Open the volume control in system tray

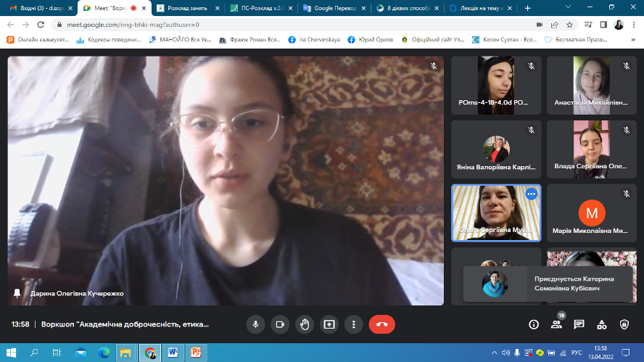pos(505,353)
